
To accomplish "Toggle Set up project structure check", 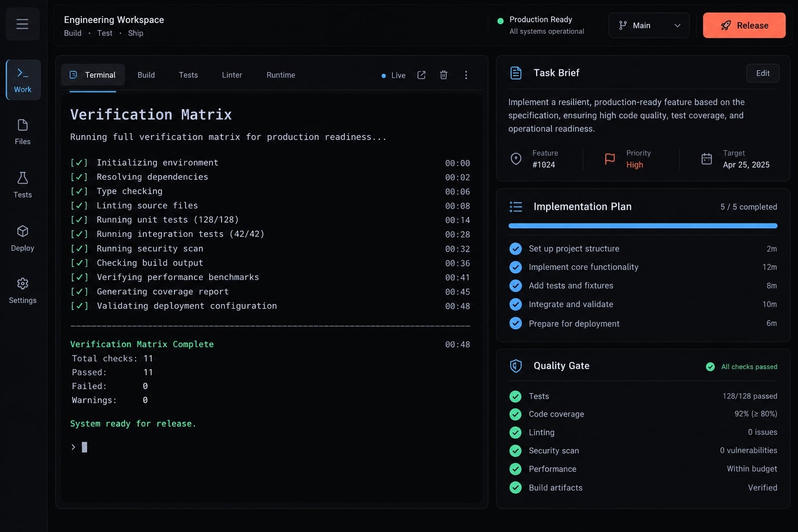I will (x=515, y=249).
